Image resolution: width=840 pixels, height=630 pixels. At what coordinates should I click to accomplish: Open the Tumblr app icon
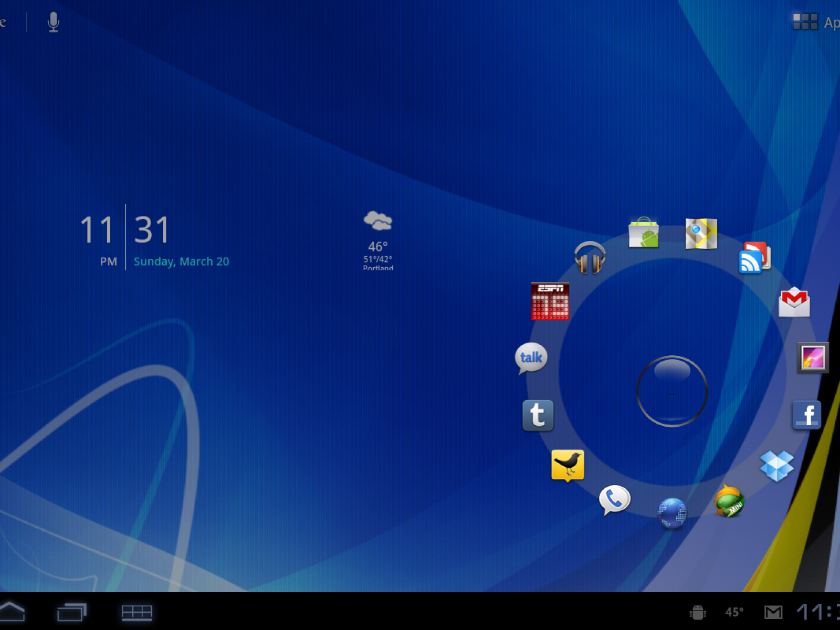click(x=538, y=415)
